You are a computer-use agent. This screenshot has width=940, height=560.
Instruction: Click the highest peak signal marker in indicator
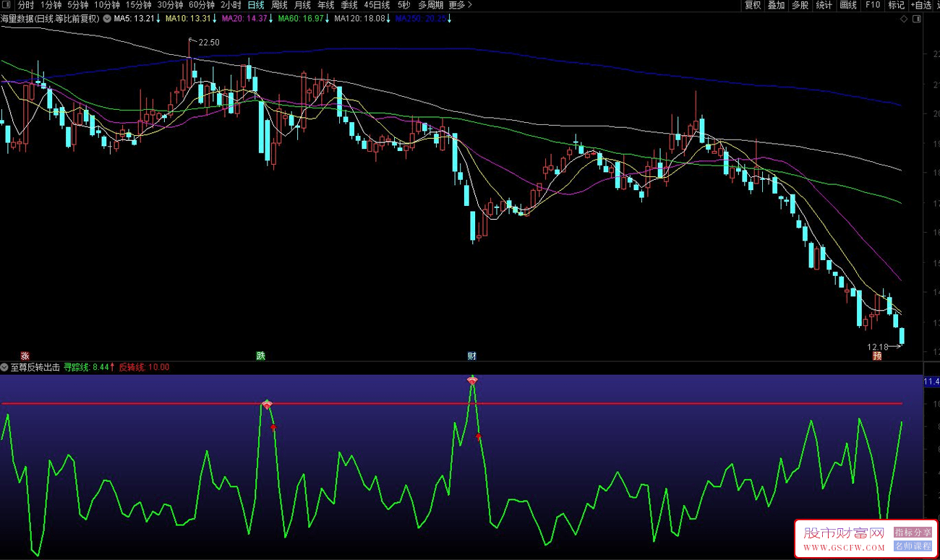(472, 379)
